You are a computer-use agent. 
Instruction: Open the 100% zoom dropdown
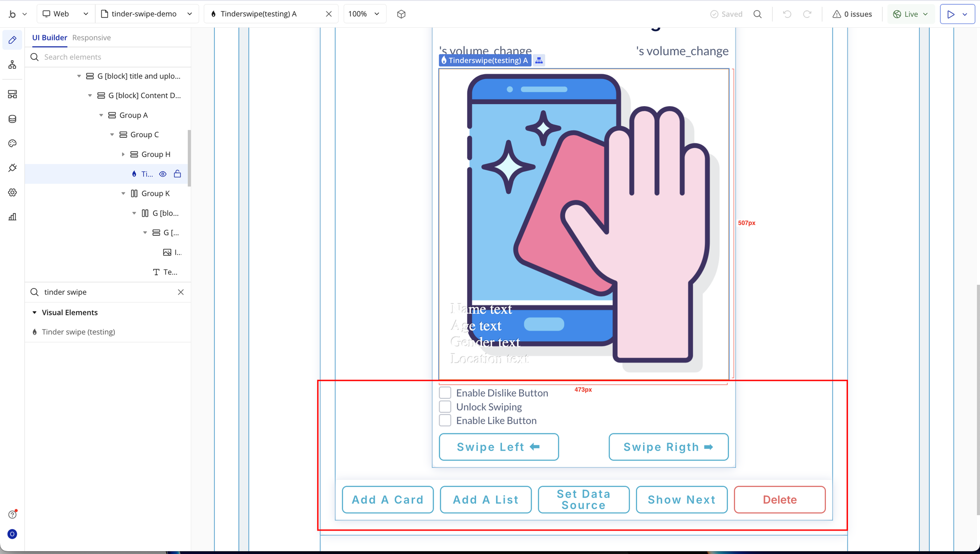(x=364, y=14)
